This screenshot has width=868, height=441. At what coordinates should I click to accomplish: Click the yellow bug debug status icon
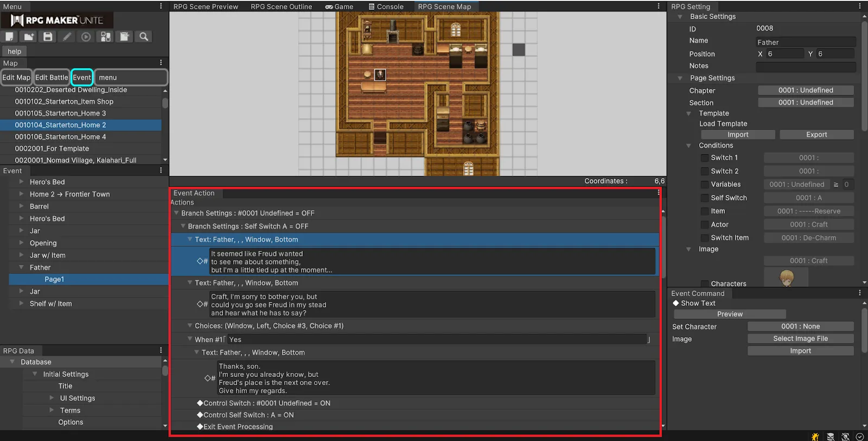point(815,436)
